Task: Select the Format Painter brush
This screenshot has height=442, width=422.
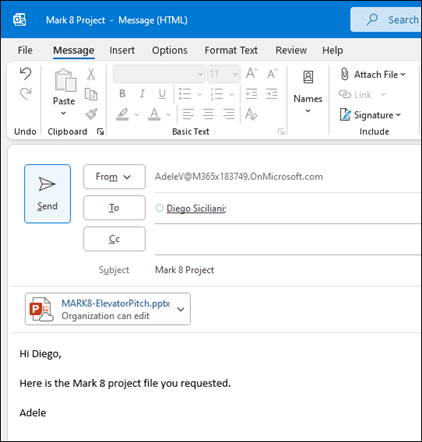Action: (x=91, y=114)
